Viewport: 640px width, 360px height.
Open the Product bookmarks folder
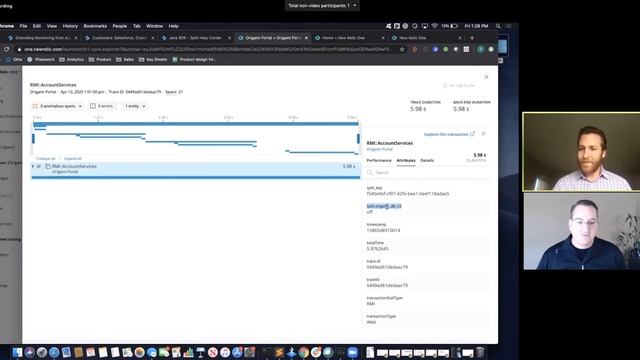click(100, 60)
